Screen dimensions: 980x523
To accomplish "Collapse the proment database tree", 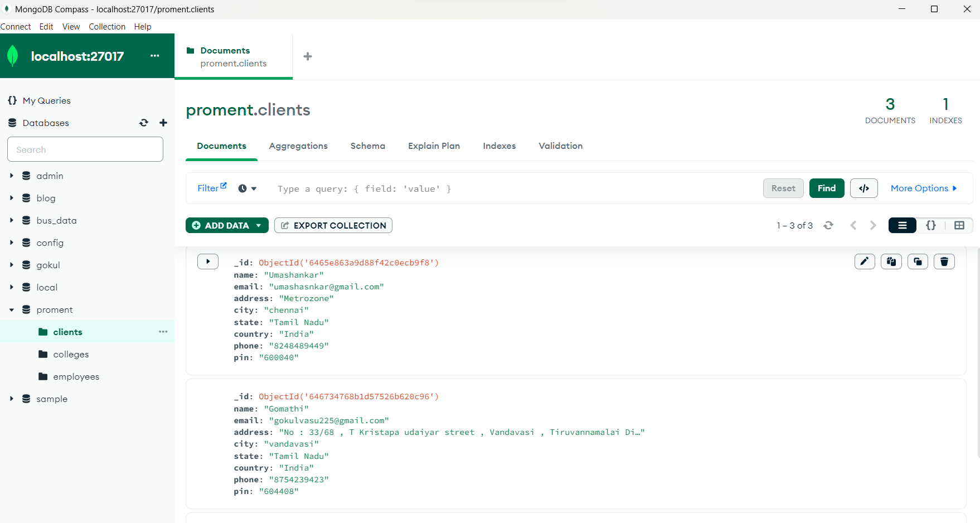I will click(11, 309).
